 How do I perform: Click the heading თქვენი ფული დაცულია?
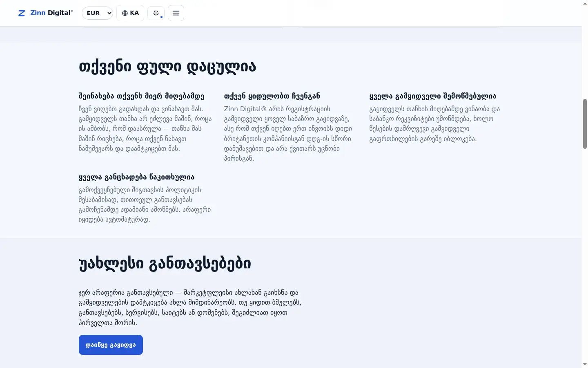pos(167,67)
